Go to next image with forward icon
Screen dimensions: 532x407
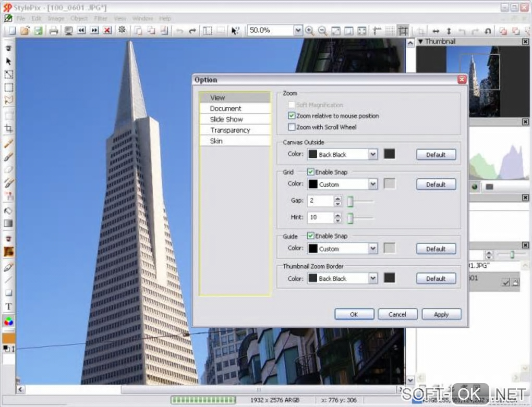94,31
